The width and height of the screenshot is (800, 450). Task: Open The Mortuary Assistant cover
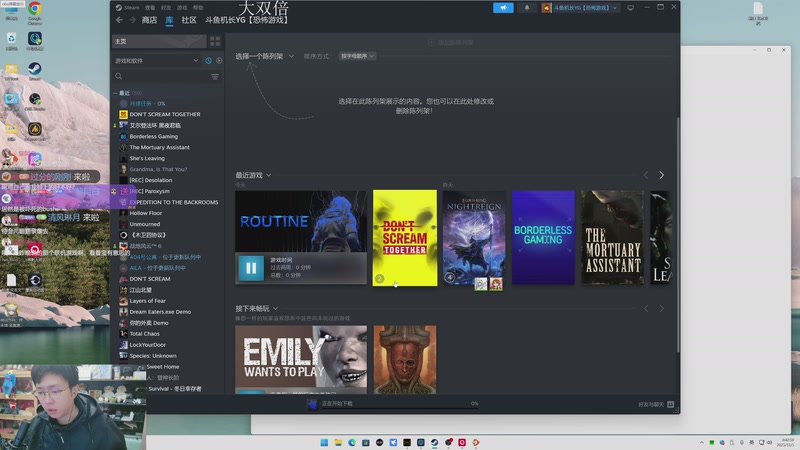click(x=612, y=238)
